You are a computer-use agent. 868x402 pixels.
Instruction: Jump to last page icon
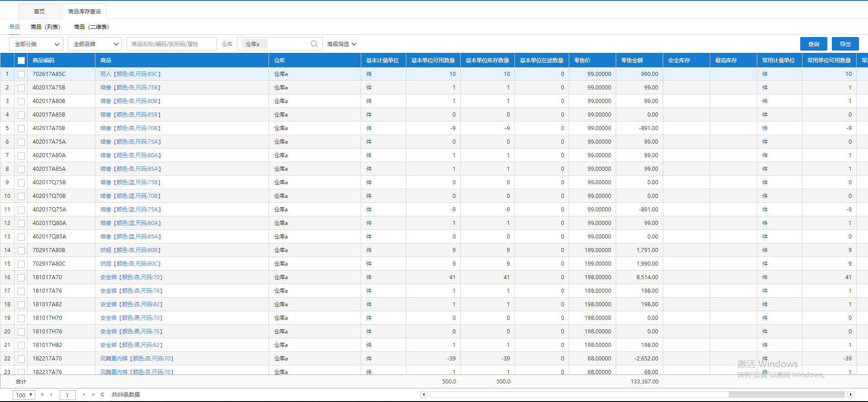point(93,395)
